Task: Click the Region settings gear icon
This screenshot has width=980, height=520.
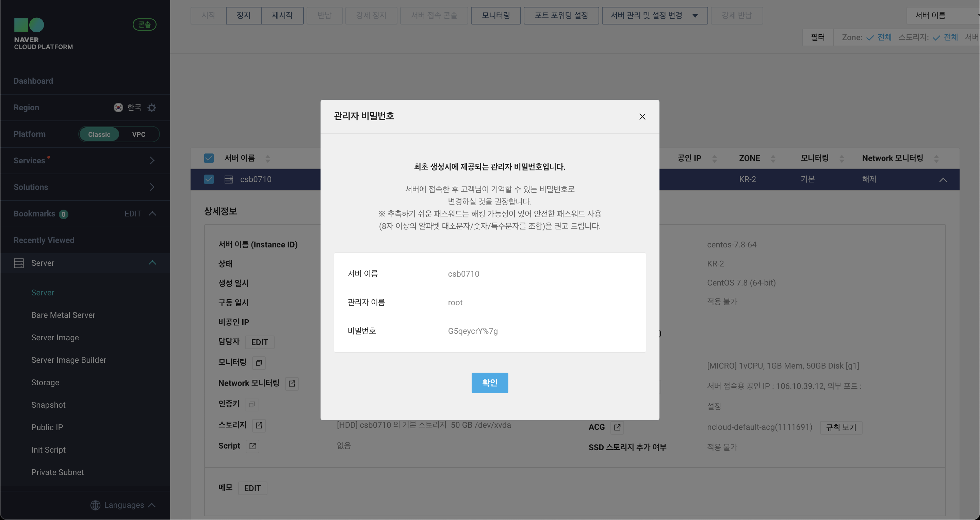Action: tap(152, 108)
